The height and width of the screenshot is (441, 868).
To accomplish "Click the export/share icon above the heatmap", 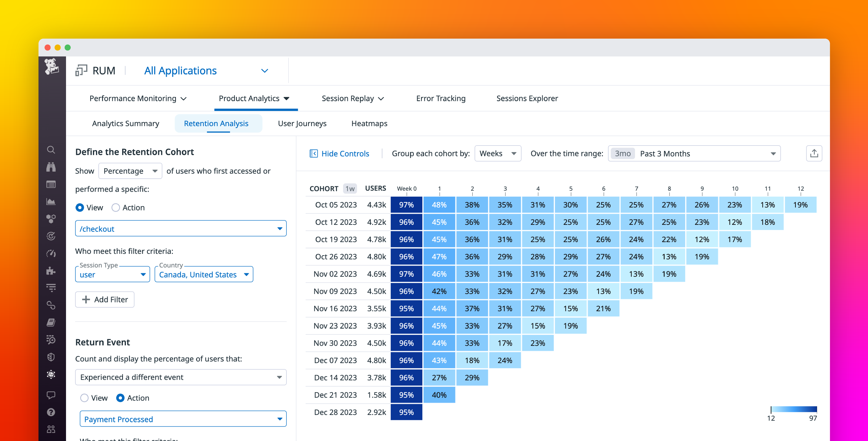I will click(x=814, y=153).
